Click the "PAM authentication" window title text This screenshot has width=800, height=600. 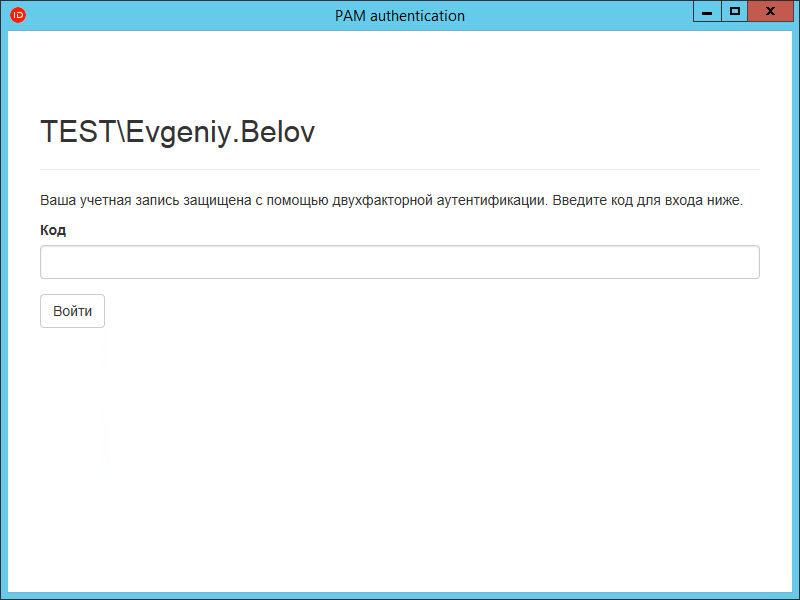pyautogui.click(x=399, y=16)
